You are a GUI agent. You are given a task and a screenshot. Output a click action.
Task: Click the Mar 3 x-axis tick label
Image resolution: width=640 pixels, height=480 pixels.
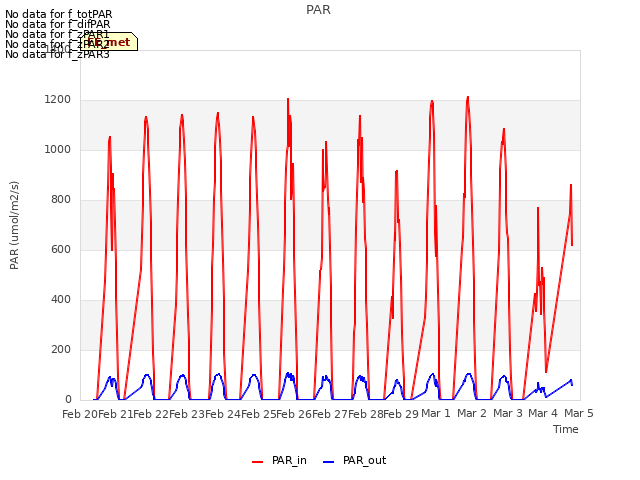507,413
